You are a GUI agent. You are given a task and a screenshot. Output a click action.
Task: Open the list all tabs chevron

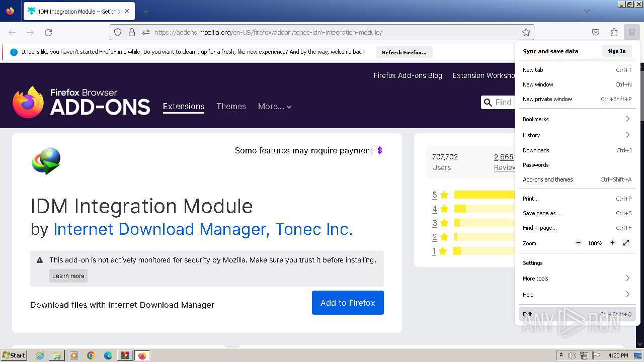tap(587, 11)
